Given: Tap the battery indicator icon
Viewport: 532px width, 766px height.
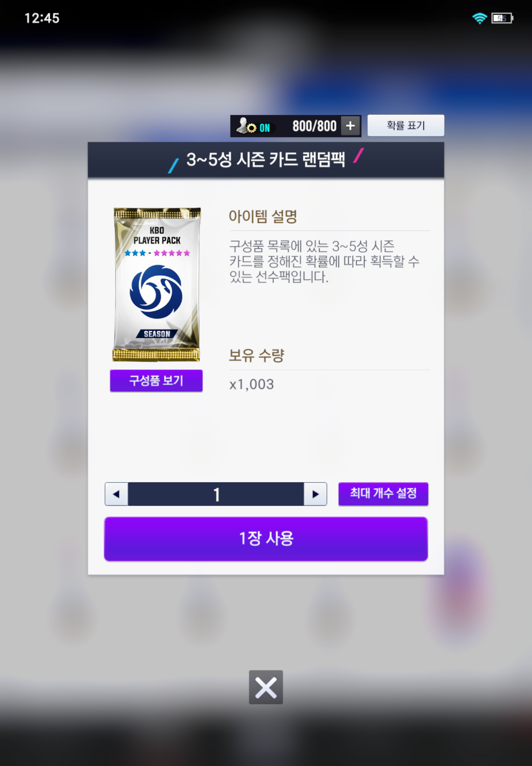Looking at the screenshot, I should click(502, 18).
